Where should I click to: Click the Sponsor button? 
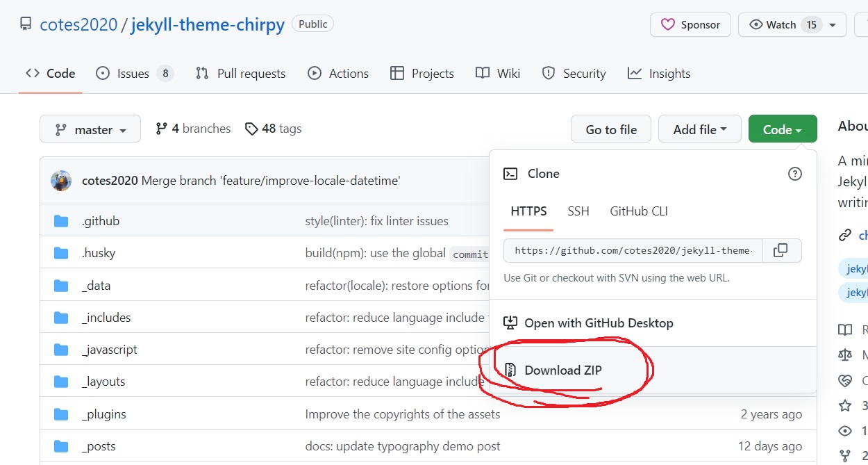(690, 24)
